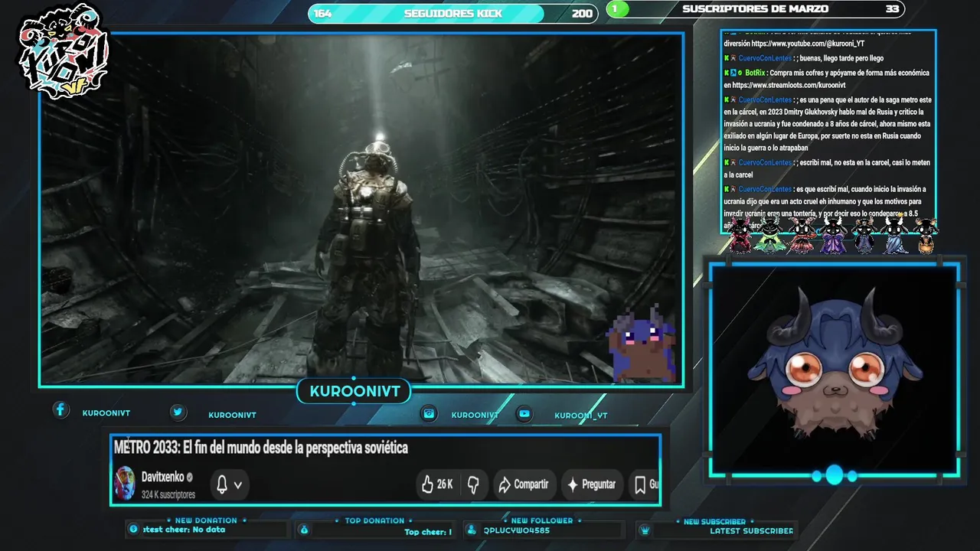Open the Davitxenko channel name
This screenshot has height=551, width=980.
163,477
